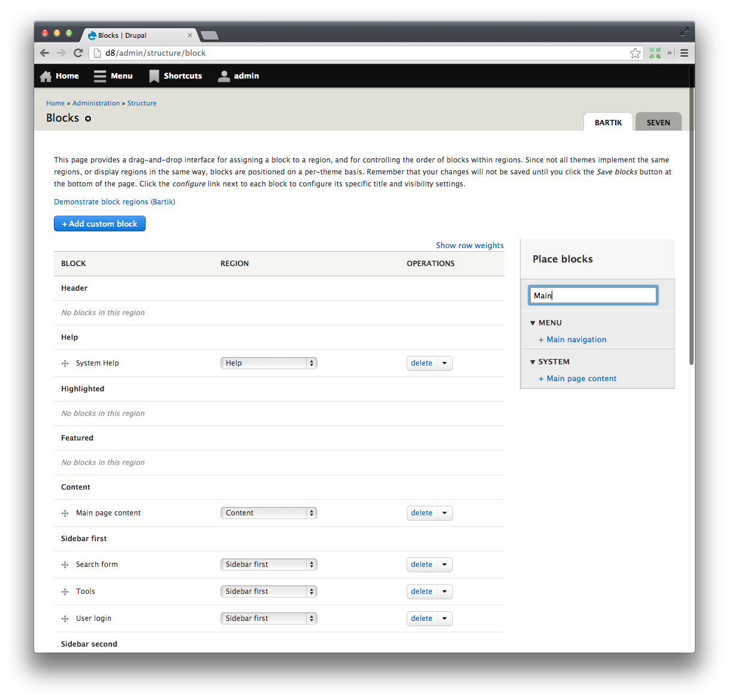Open region dropdown for Search form
Screen dimensions: 729x700
pos(269,565)
